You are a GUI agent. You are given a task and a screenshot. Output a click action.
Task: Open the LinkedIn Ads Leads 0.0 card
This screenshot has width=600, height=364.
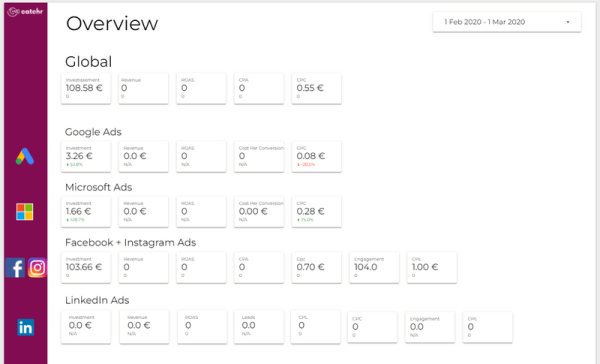(259, 327)
